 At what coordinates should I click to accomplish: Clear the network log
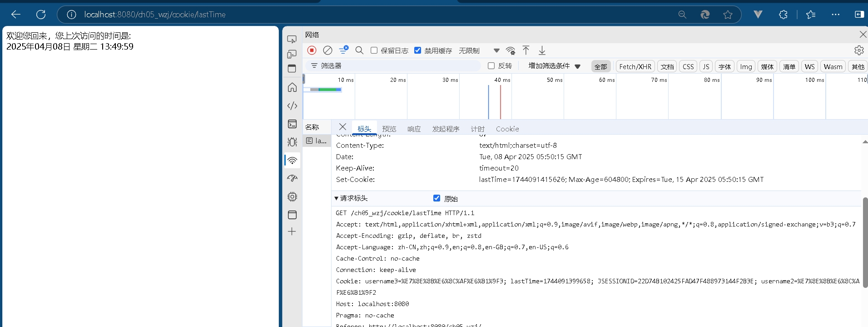tap(327, 50)
